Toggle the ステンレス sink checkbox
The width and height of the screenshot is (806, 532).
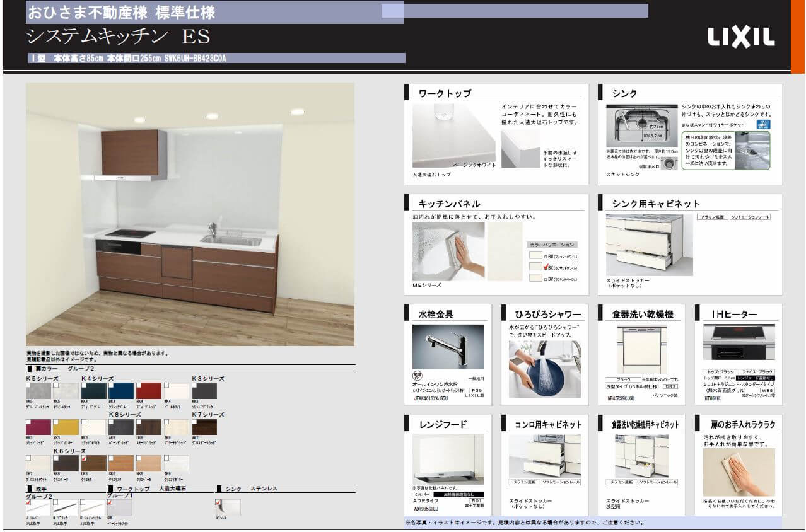(218, 502)
